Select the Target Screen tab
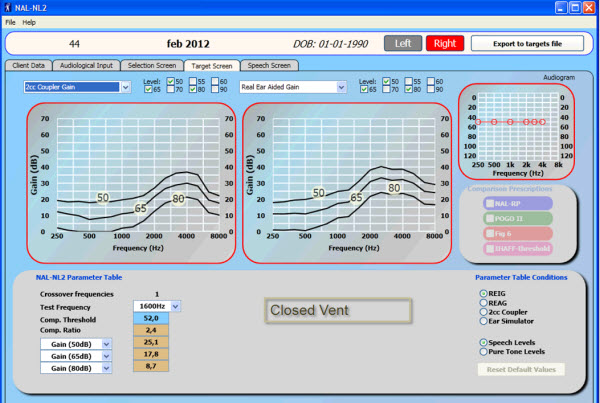The height and width of the screenshot is (403, 600). coord(212,66)
